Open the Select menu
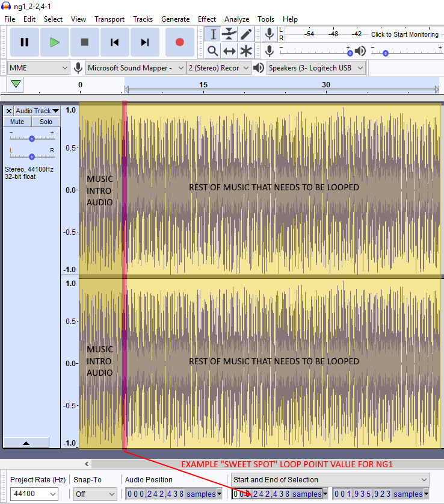The image size is (444, 504). pos(53,19)
